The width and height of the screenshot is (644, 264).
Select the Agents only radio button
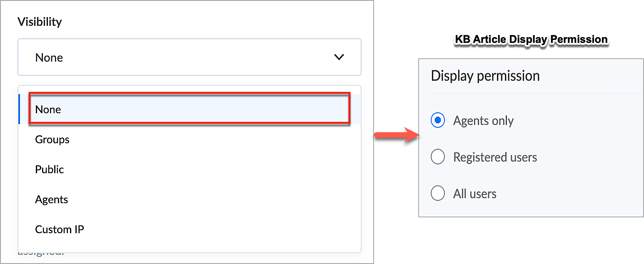tap(438, 121)
